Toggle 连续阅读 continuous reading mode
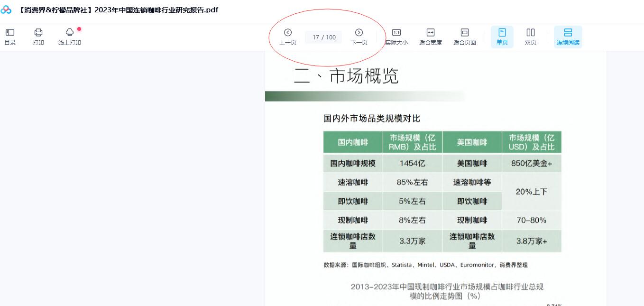This screenshot has width=644, height=306. (568, 37)
